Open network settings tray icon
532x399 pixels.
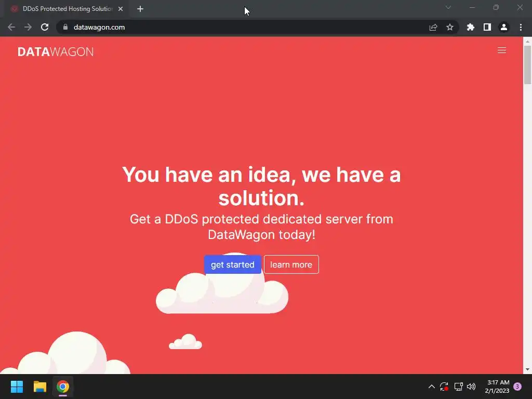458,387
